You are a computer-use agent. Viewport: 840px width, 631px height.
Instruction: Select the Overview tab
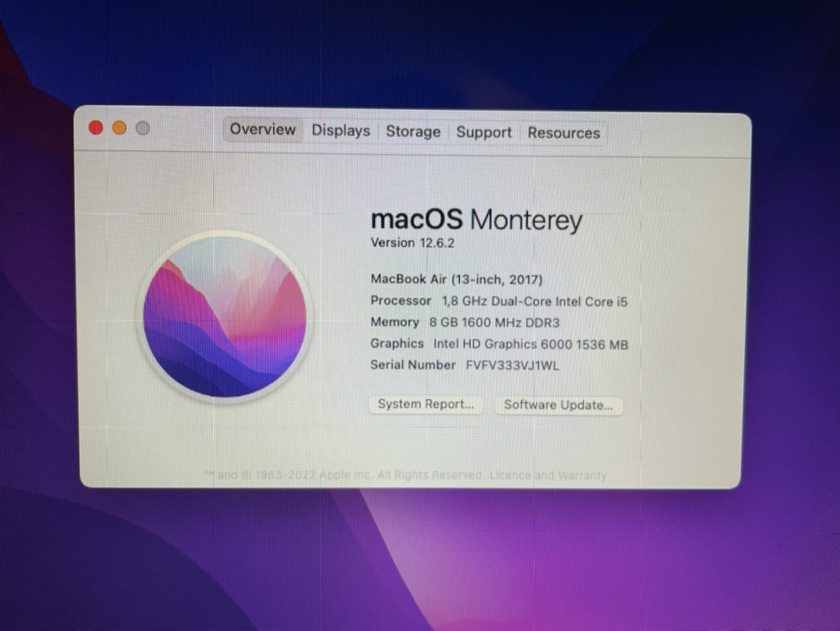262,130
